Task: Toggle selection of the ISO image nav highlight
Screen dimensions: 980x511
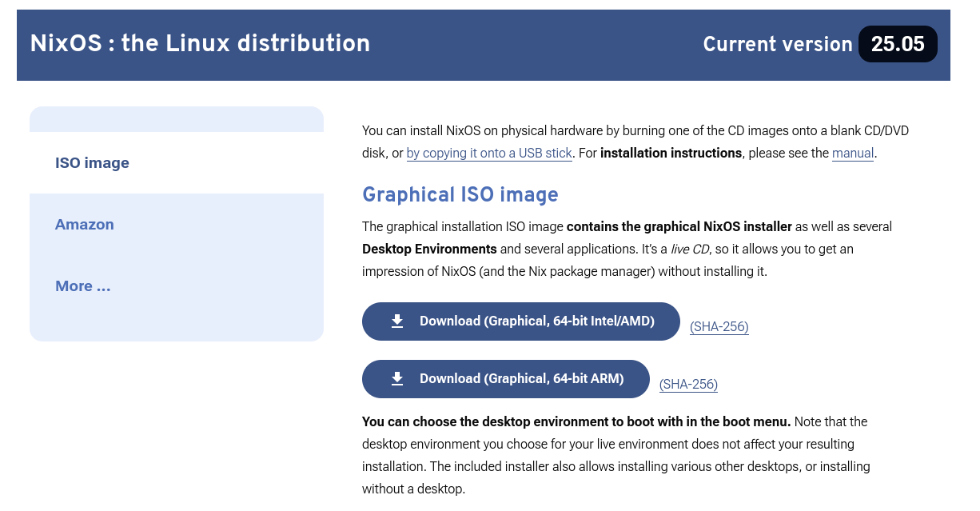Action: [x=92, y=162]
